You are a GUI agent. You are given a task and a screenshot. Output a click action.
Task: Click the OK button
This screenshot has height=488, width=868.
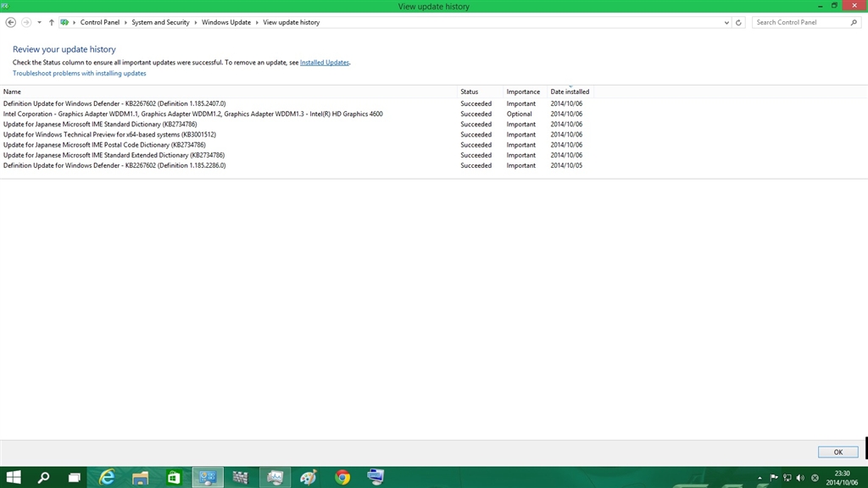pyautogui.click(x=838, y=452)
